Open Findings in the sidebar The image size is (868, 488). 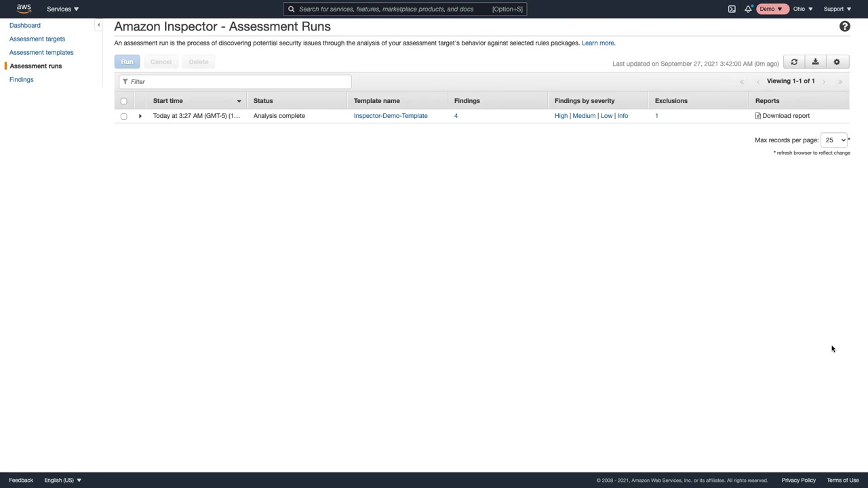pyautogui.click(x=21, y=79)
